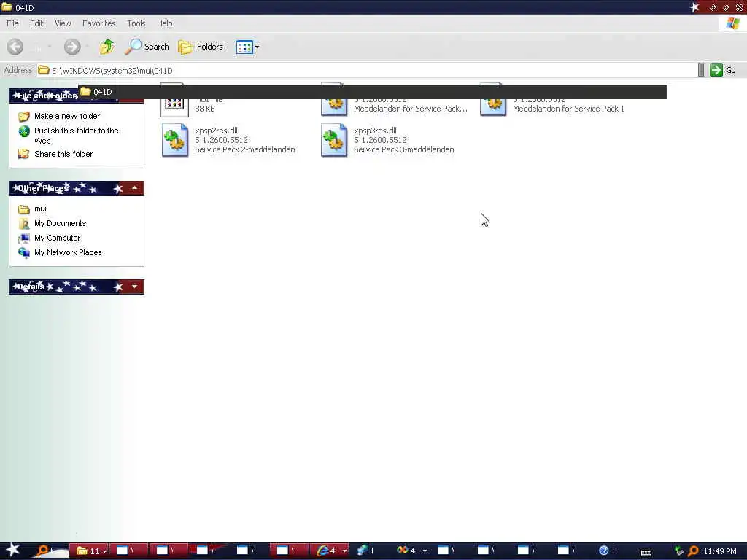Image resolution: width=747 pixels, height=560 pixels.
Task: Select the xpsp3res.dll file icon
Action: tap(333, 140)
